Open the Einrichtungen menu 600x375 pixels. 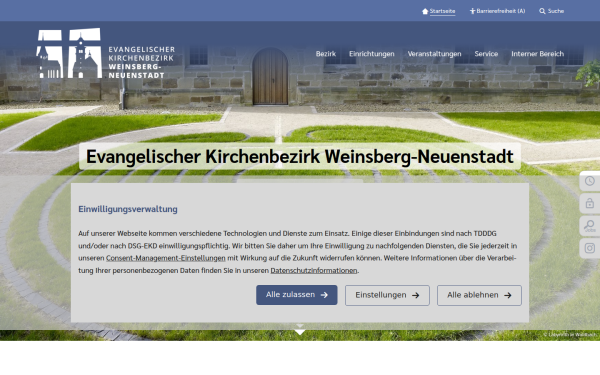pyautogui.click(x=372, y=54)
